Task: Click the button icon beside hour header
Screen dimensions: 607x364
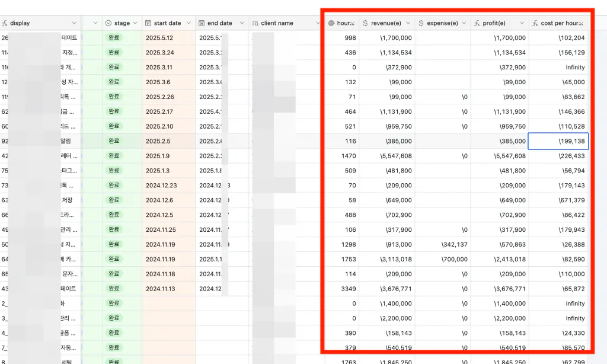Action: tap(330, 23)
